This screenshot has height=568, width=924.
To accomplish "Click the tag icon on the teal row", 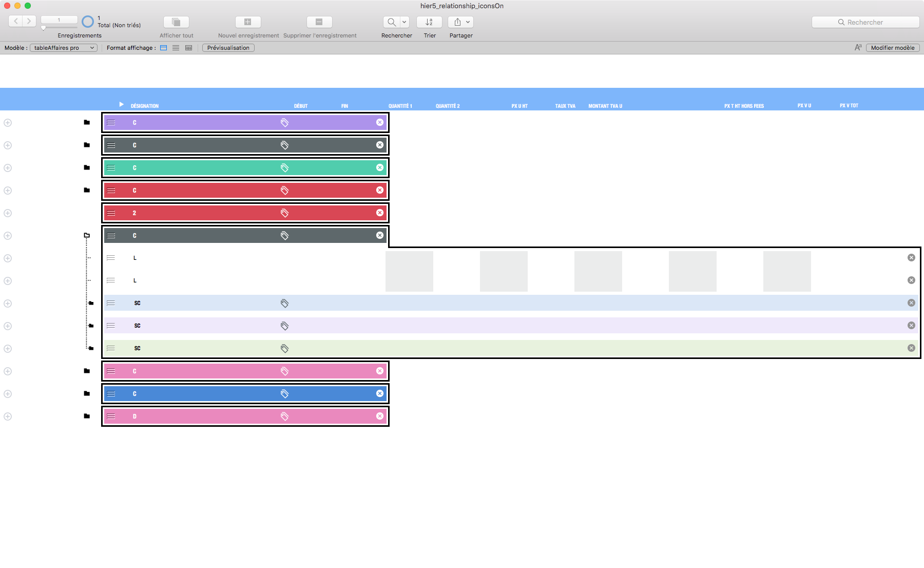I will [x=284, y=168].
